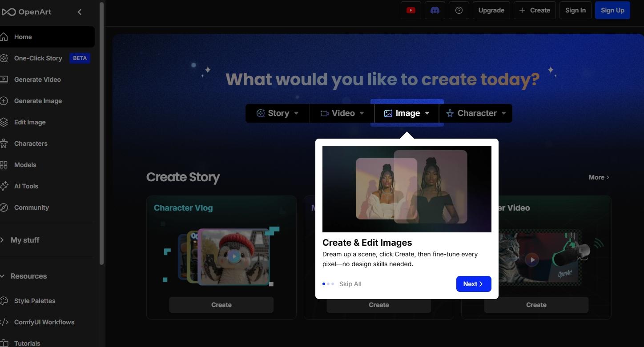This screenshot has width=644, height=347.
Task: Click the OpenArt logo
Action: [x=27, y=12]
